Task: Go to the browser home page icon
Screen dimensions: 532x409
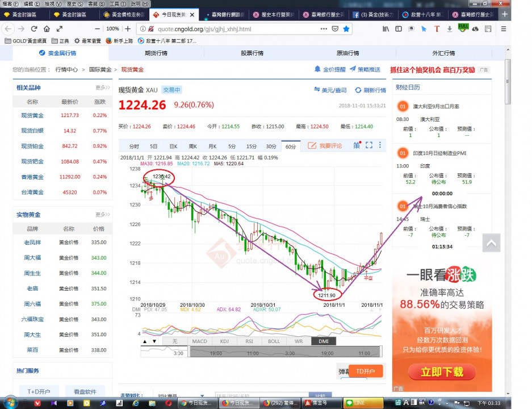Action: coord(47,29)
